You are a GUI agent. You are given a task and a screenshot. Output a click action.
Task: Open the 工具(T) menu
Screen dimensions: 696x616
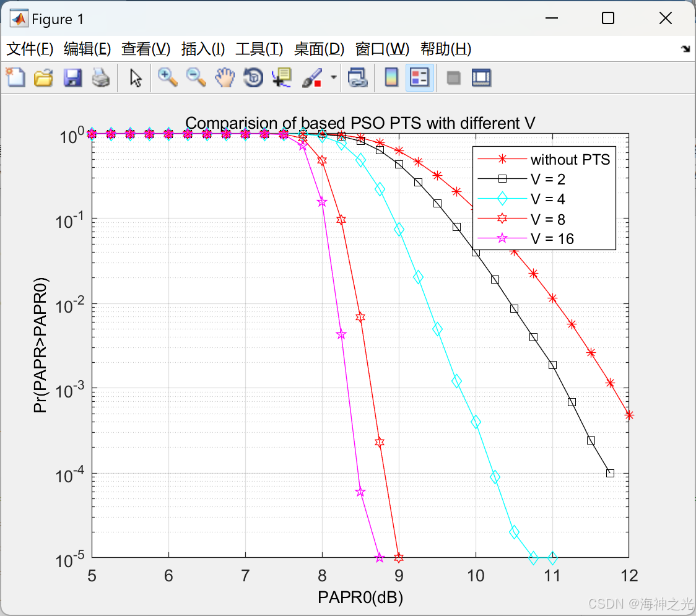(259, 49)
